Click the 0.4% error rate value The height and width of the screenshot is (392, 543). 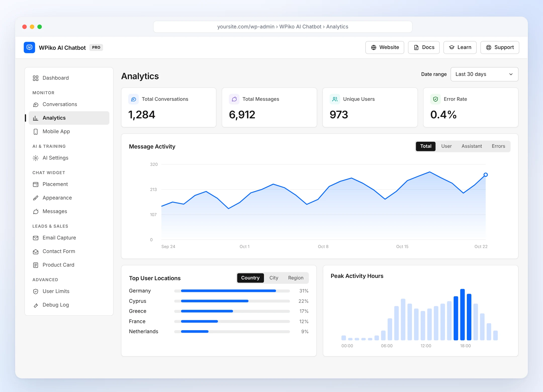point(443,115)
